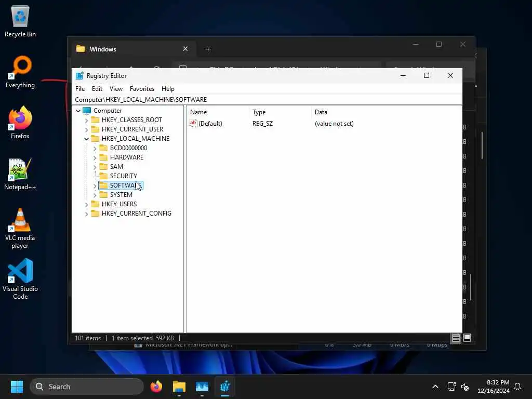Expand the HARDWARE subkey
The image size is (532, 399).
point(95,157)
